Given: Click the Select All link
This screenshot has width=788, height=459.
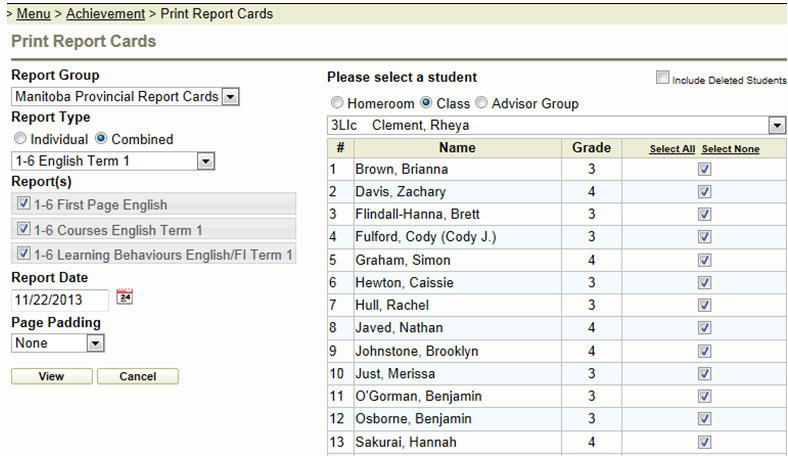Looking at the screenshot, I should tap(672, 149).
